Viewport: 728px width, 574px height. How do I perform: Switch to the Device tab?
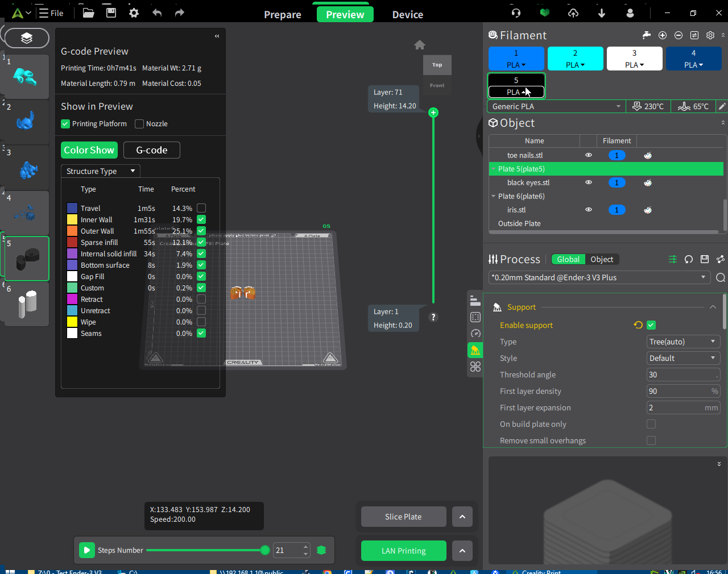407,15
